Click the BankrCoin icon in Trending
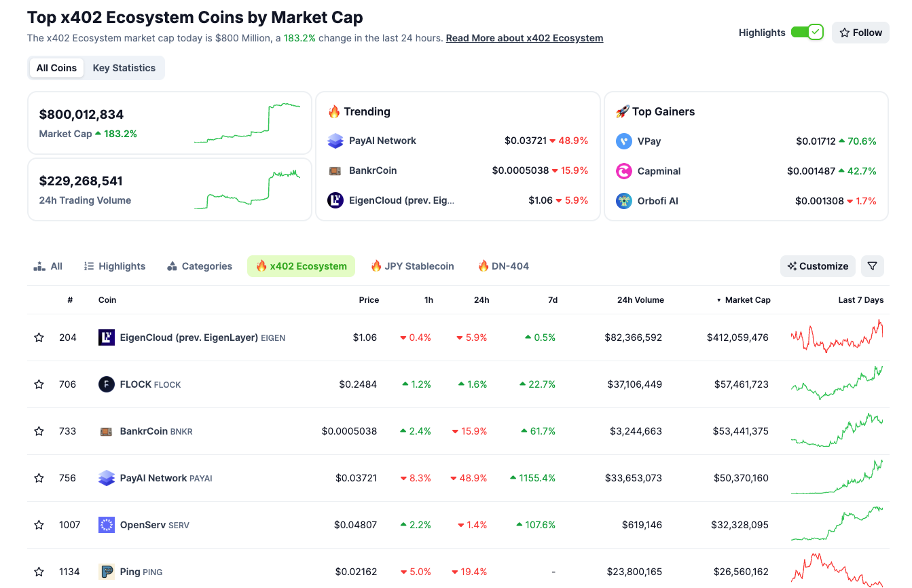This screenshot has width=912, height=588. (x=335, y=170)
